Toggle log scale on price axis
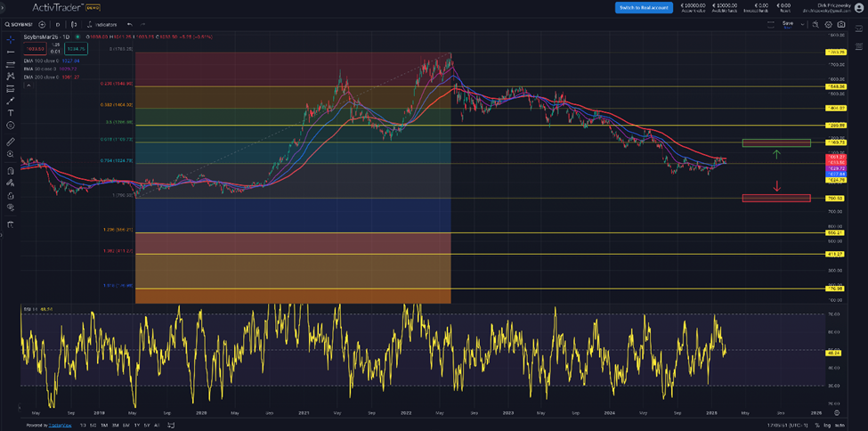 pyautogui.click(x=829, y=426)
